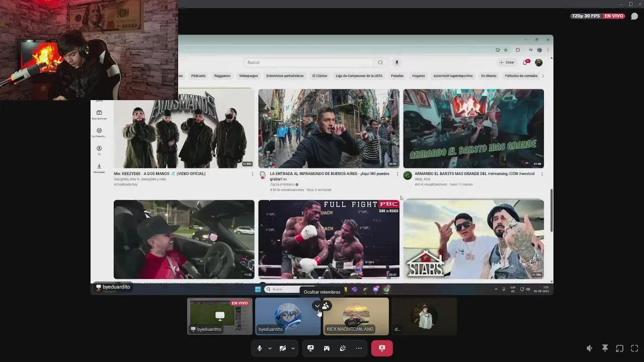Start an activity with the gamepad icon
Screen dimensions: 644x362
click(x=327, y=348)
